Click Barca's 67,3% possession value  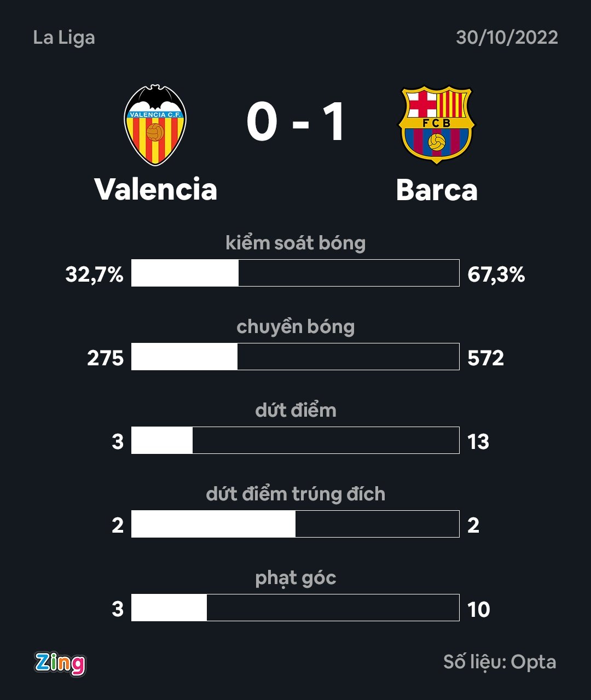[x=496, y=275]
